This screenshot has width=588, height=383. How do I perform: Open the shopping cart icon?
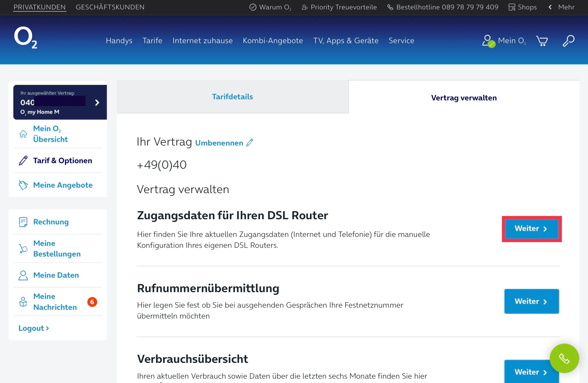(542, 41)
